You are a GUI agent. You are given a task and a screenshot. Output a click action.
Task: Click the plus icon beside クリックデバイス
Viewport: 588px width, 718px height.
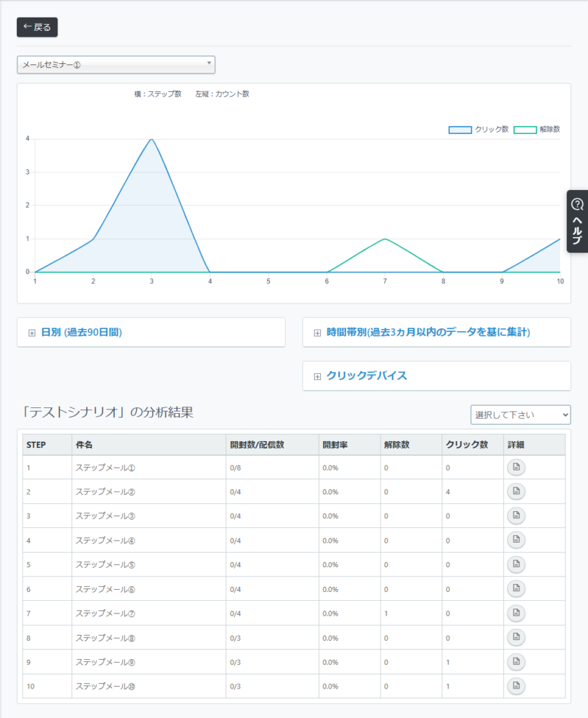[x=317, y=377]
